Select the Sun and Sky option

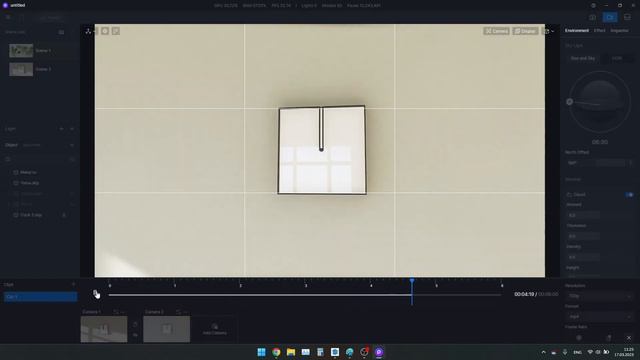583,58
